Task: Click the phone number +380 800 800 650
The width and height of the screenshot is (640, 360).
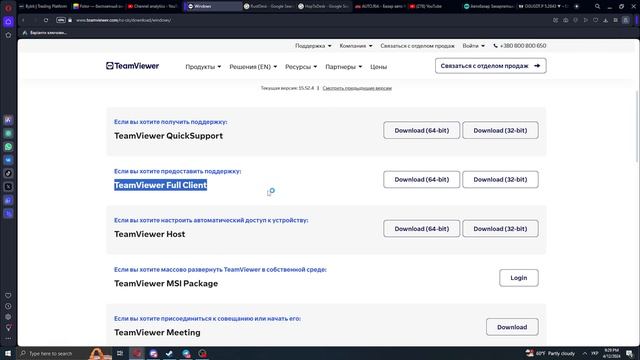Action: pyautogui.click(x=520, y=46)
